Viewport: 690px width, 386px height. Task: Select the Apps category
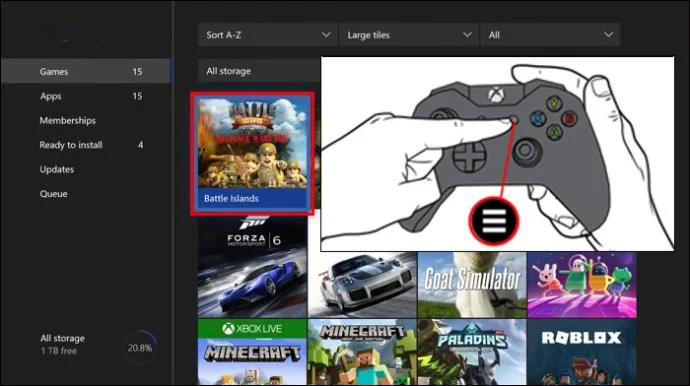coord(86,96)
